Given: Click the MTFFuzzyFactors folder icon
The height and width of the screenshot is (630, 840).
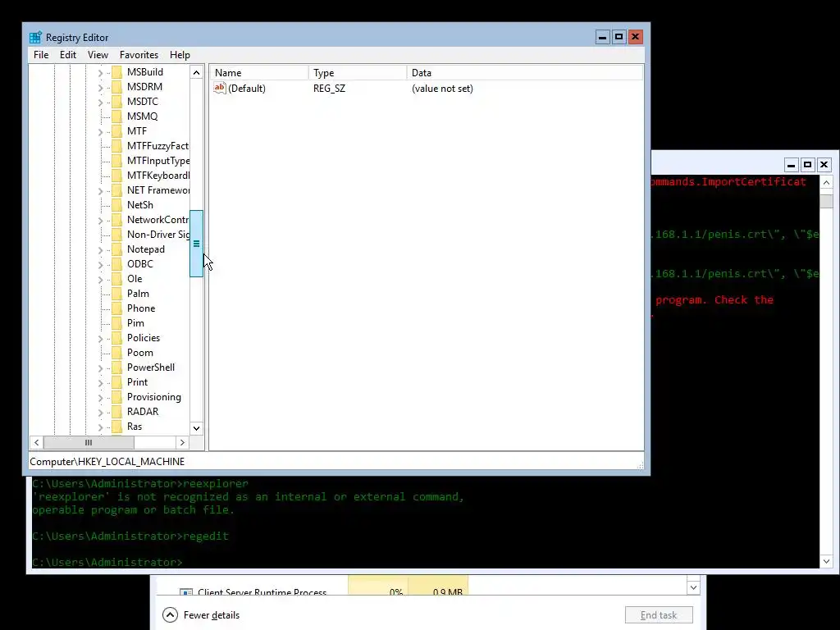Looking at the screenshot, I should pos(116,146).
